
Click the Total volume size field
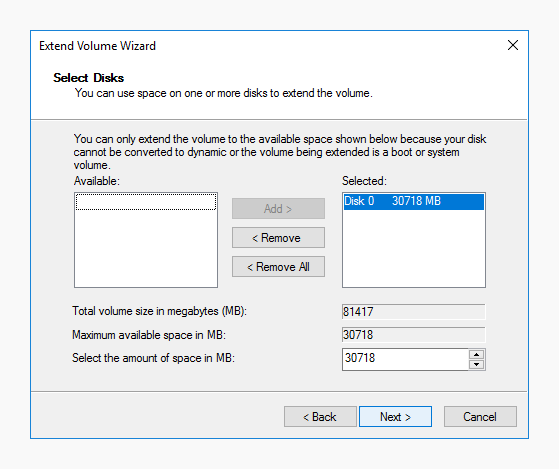(x=414, y=312)
